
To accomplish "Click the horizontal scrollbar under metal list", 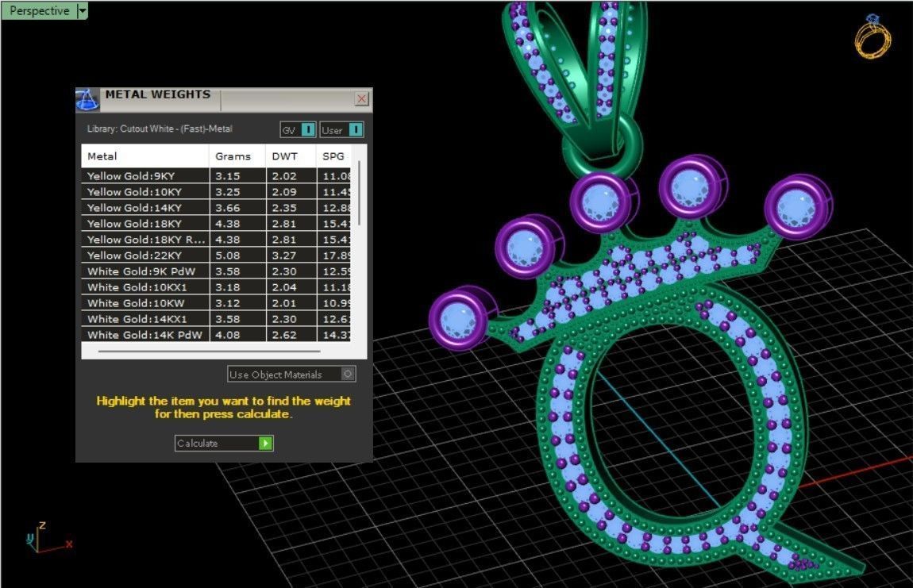I will tap(209, 351).
